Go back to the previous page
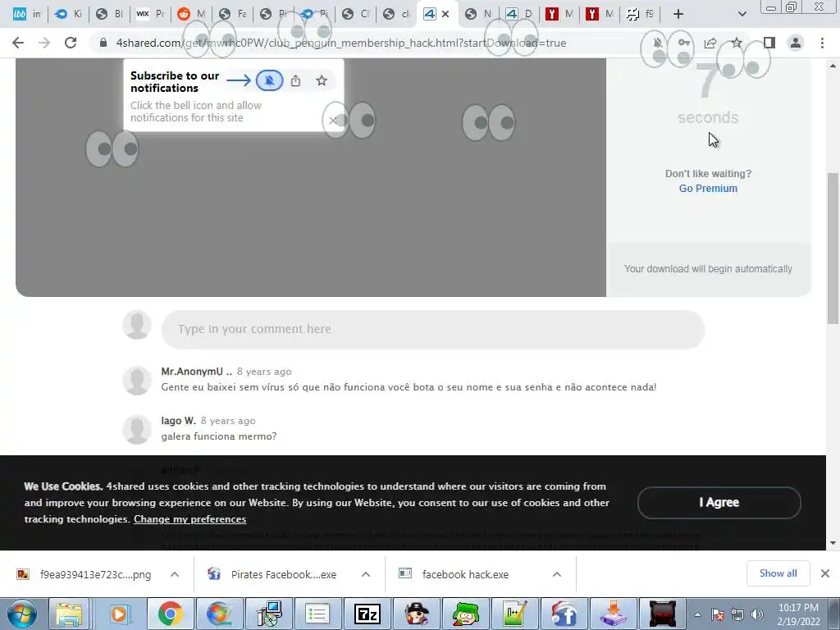This screenshot has height=630, width=840. click(18, 43)
